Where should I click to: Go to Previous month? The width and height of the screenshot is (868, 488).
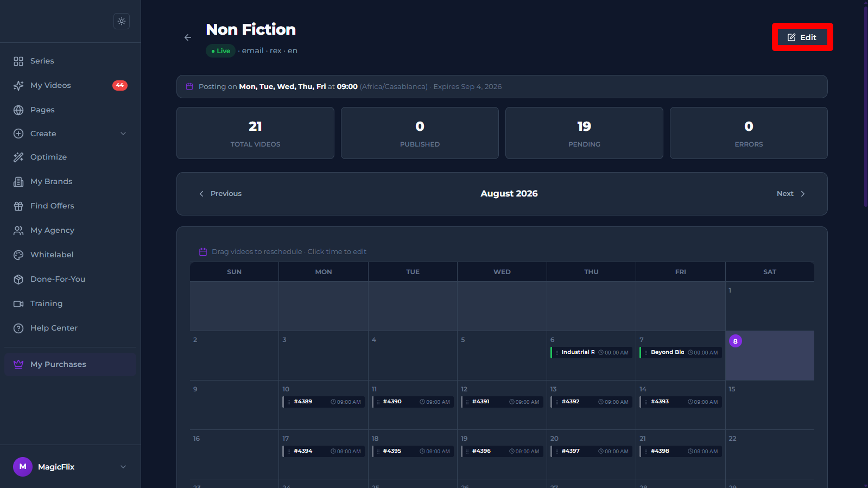pos(220,194)
